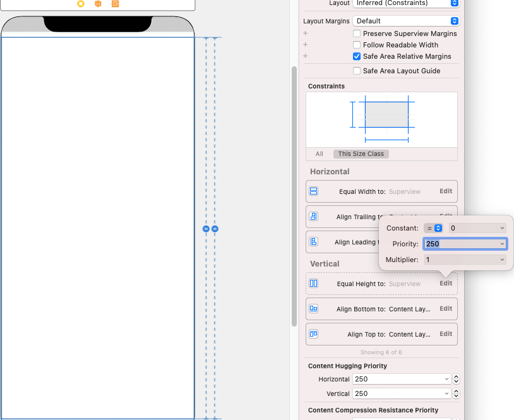This screenshot has height=420, width=514.
Task: Click the 'Showing 6 of 6' text
Action: [x=381, y=352]
